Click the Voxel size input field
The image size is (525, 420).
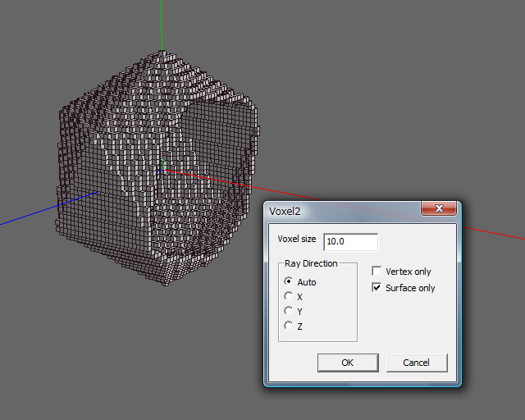point(350,241)
